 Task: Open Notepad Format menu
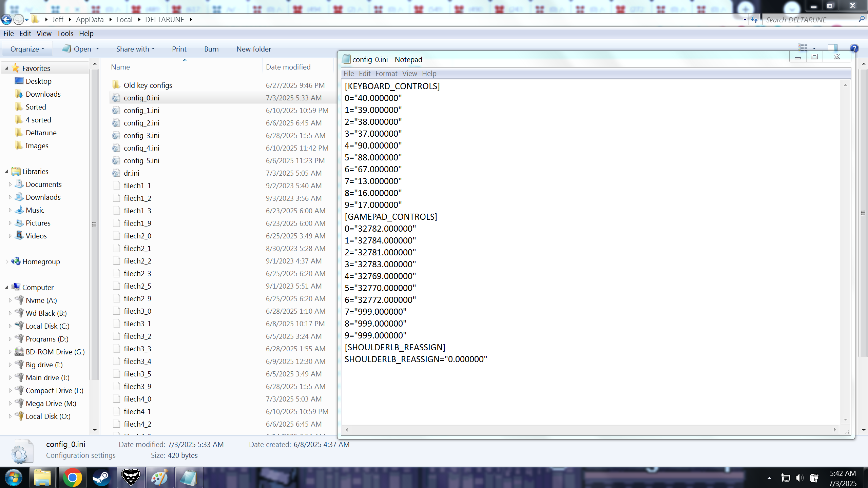(x=386, y=73)
